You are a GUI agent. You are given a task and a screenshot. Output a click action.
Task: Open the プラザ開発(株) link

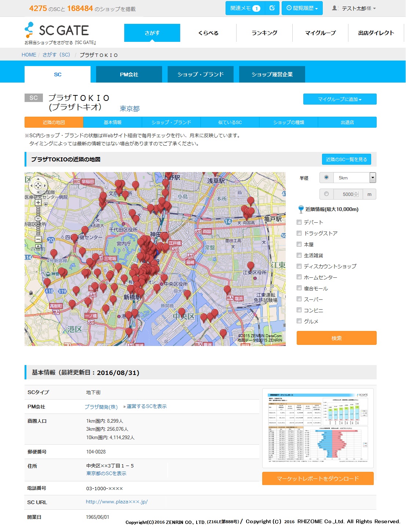pyautogui.click(x=101, y=407)
